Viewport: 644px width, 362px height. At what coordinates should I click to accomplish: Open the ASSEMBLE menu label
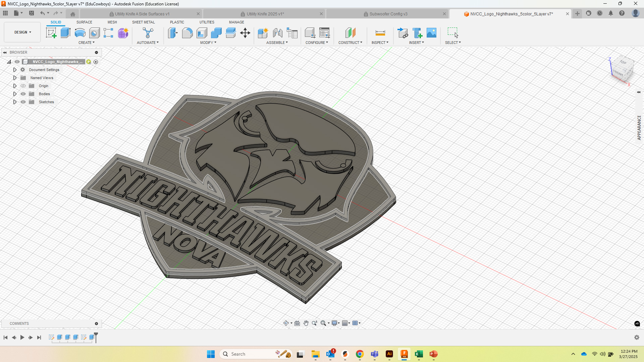pos(277,43)
